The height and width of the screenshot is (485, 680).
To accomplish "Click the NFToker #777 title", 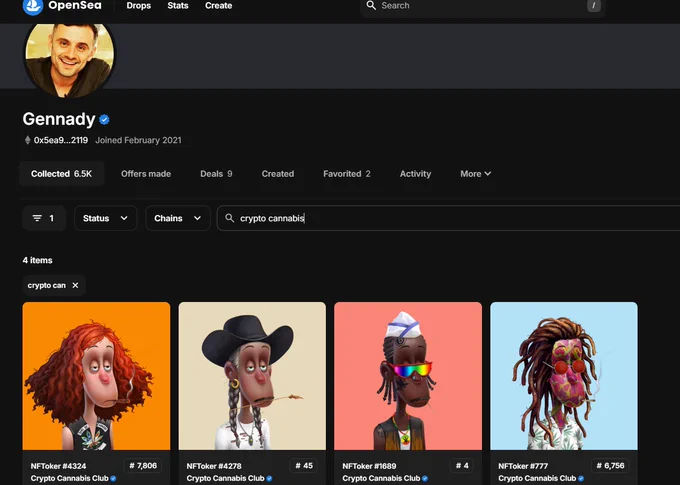I will pos(523,466).
